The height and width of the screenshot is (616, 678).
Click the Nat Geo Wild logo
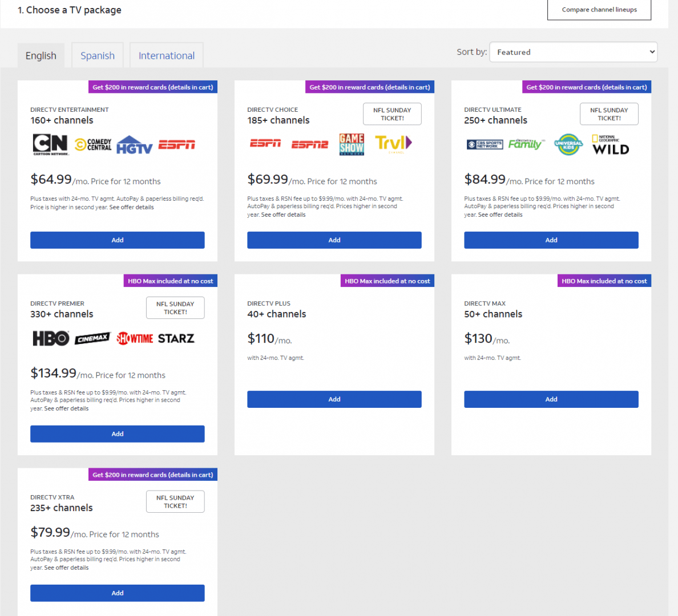click(x=611, y=144)
